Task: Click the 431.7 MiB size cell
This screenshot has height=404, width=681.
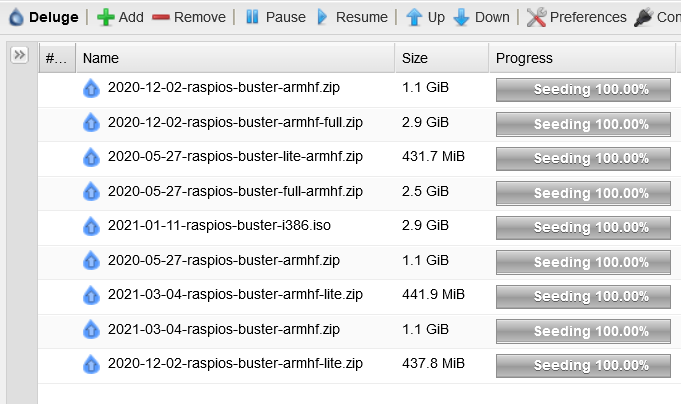Action: (x=433, y=156)
